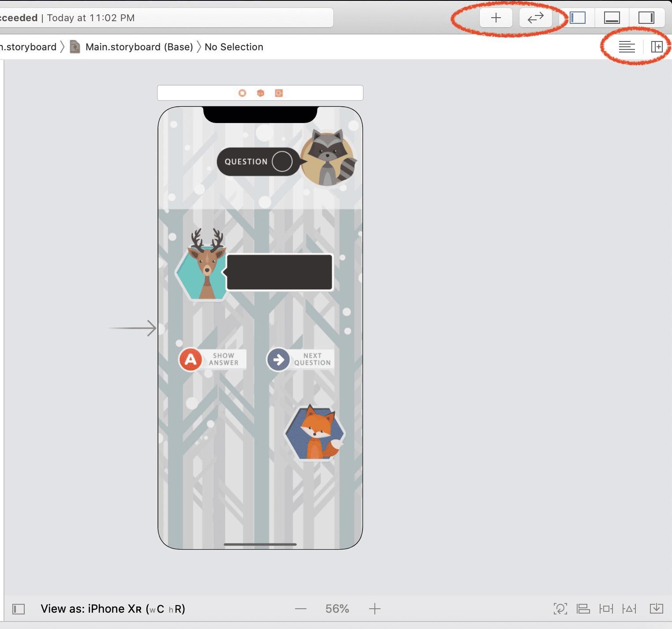Click the Update Frames icon
The width and height of the screenshot is (672, 629).
560,609
